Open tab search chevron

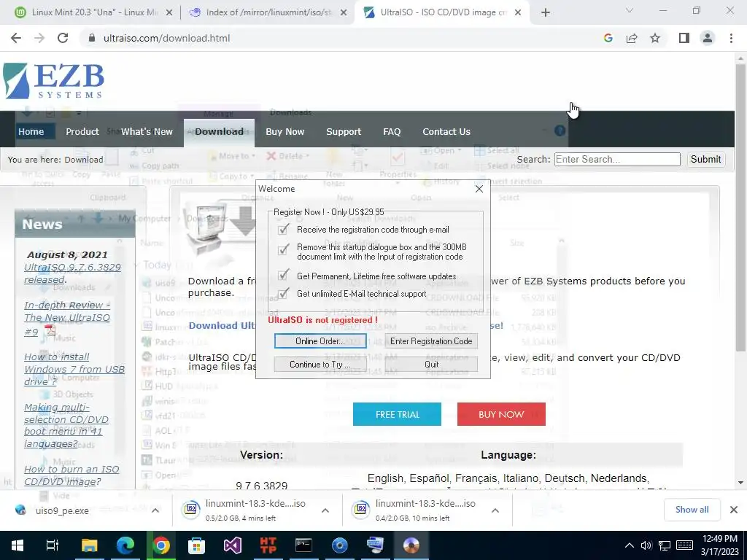pos(630,10)
